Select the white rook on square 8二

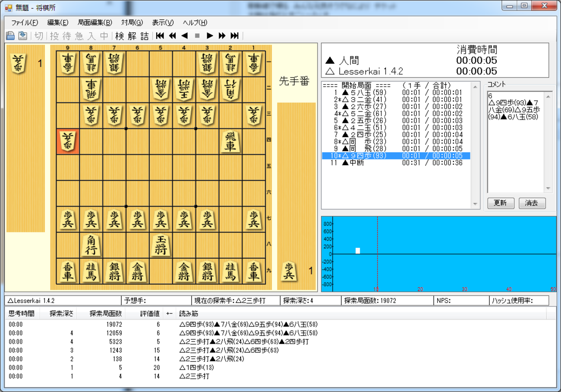pyautogui.click(x=91, y=90)
